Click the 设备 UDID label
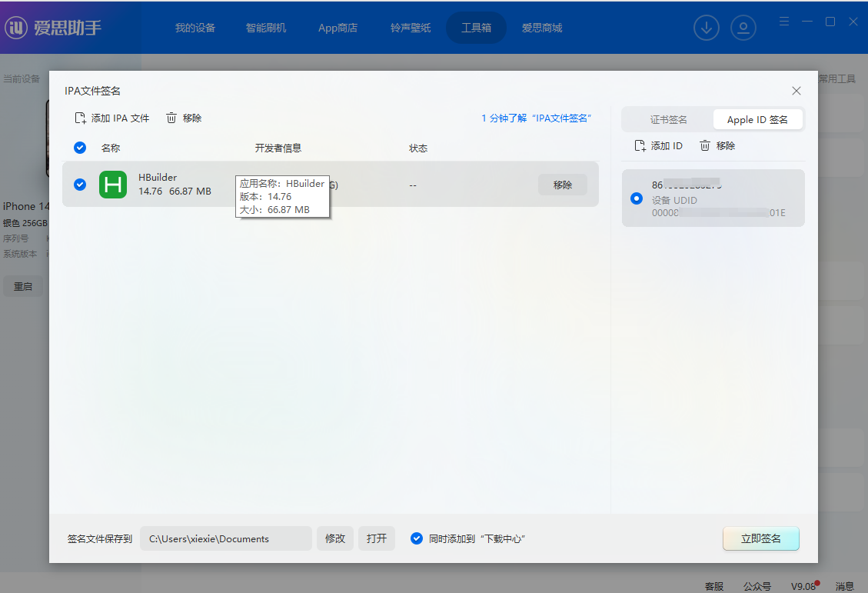 click(x=674, y=201)
